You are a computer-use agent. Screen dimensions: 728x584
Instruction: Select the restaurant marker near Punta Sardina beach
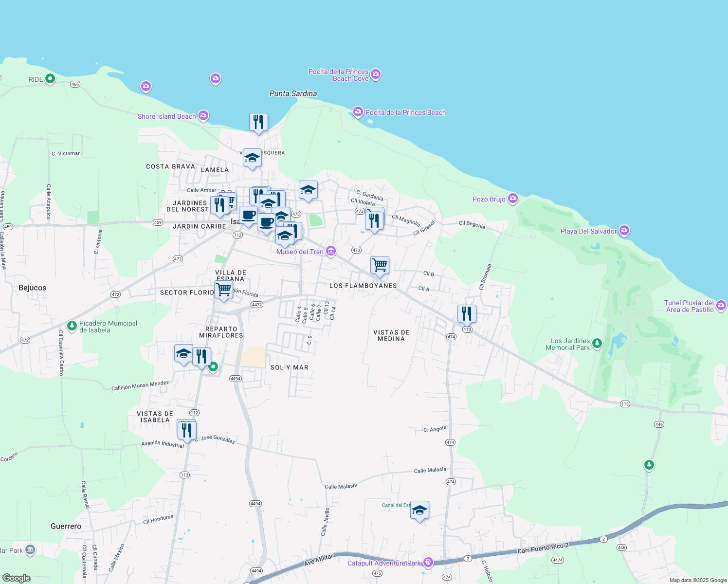(x=258, y=122)
